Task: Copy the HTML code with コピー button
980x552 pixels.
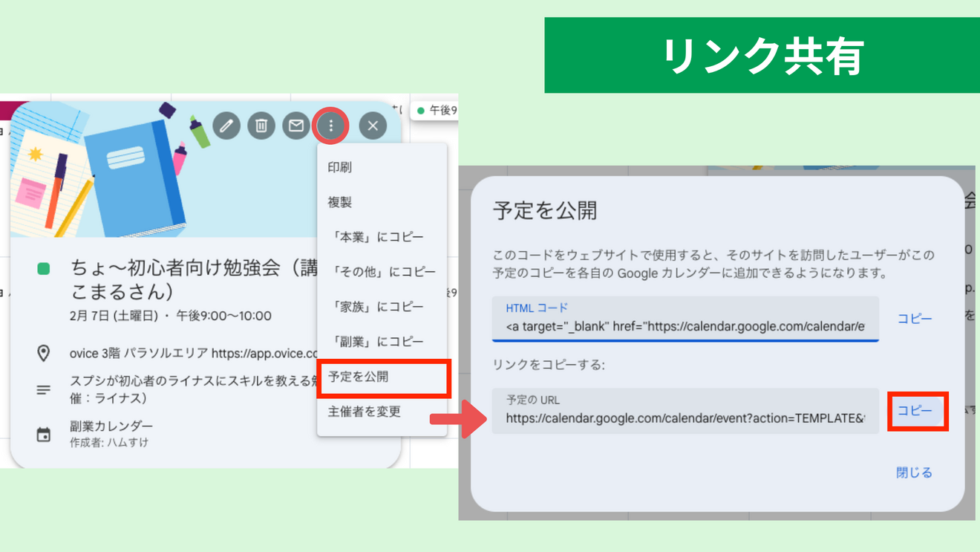Action: (x=915, y=319)
